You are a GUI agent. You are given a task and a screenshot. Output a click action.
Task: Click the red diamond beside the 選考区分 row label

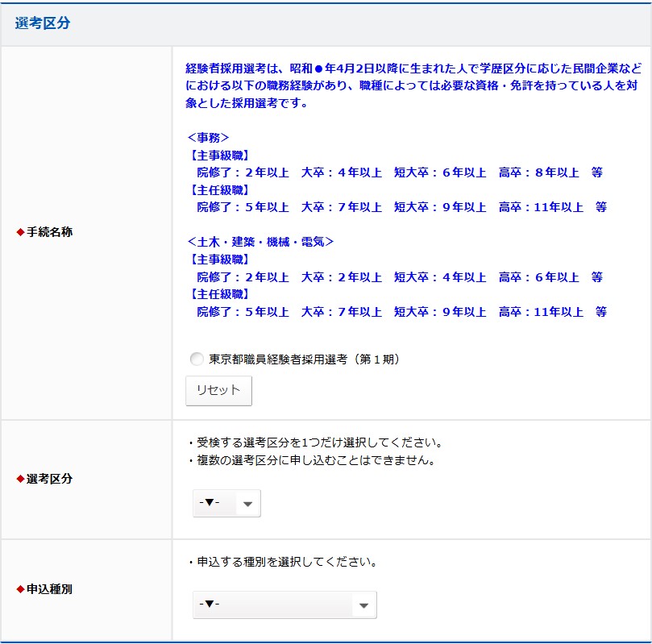point(21,479)
